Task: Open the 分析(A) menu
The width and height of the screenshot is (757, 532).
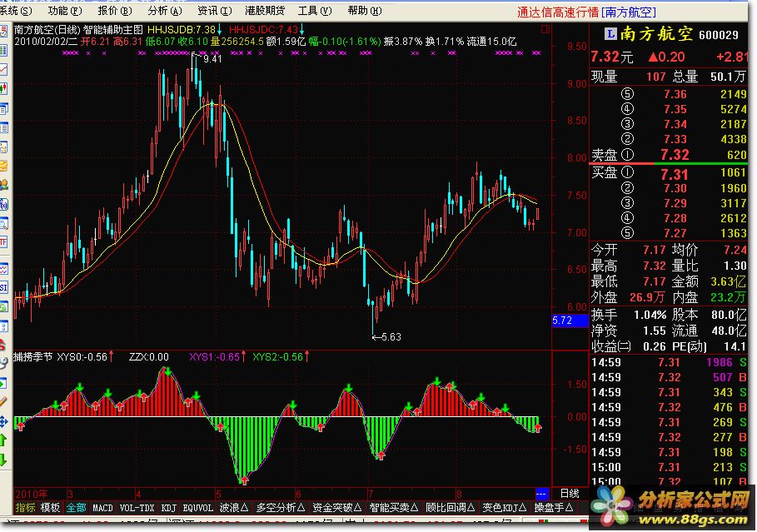Action: pos(165,11)
